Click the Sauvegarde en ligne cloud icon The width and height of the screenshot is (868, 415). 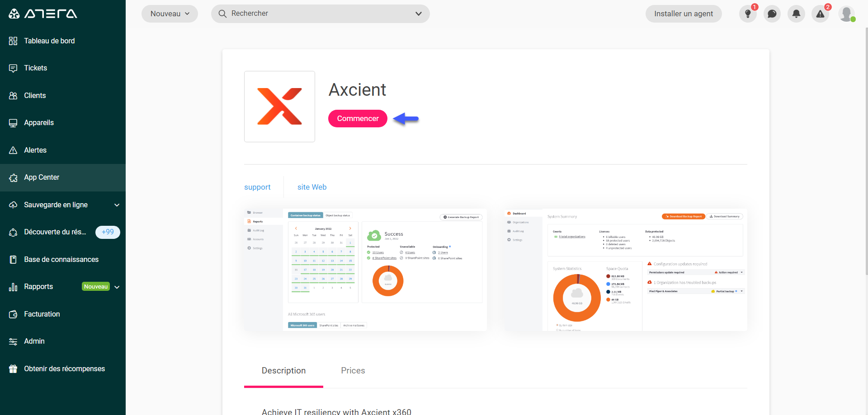point(13,205)
